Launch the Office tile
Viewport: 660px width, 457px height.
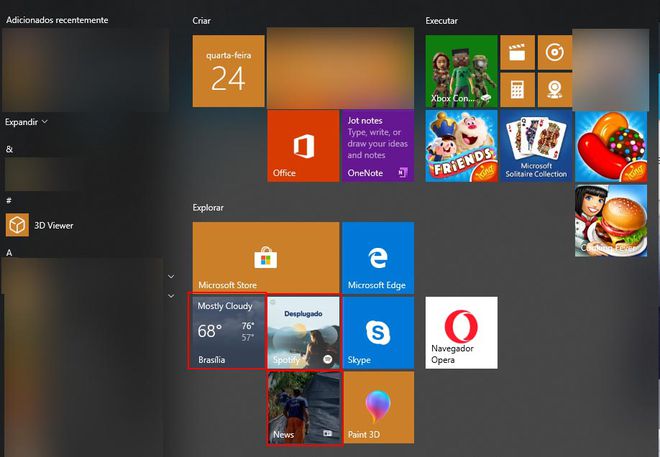tap(303, 146)
